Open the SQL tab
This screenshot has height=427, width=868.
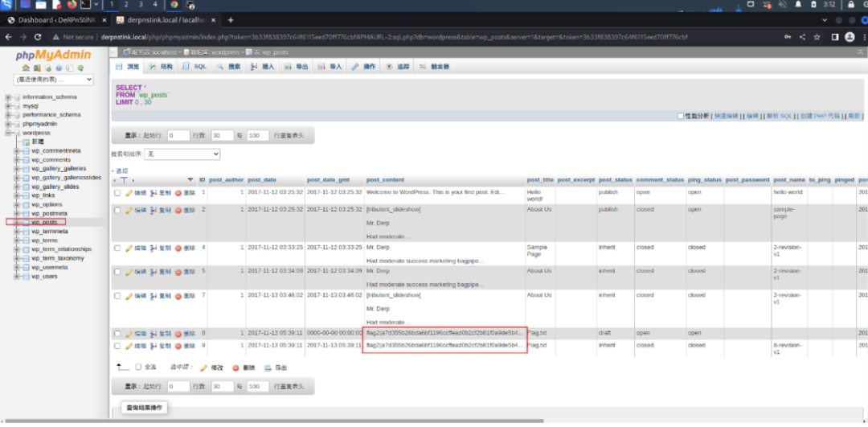coord(194,67)
